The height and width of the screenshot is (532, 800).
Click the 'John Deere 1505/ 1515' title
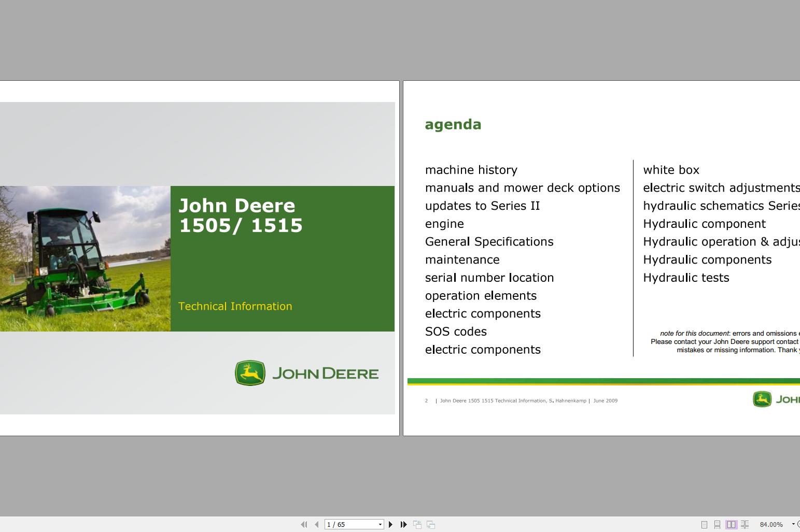[241, 215]
